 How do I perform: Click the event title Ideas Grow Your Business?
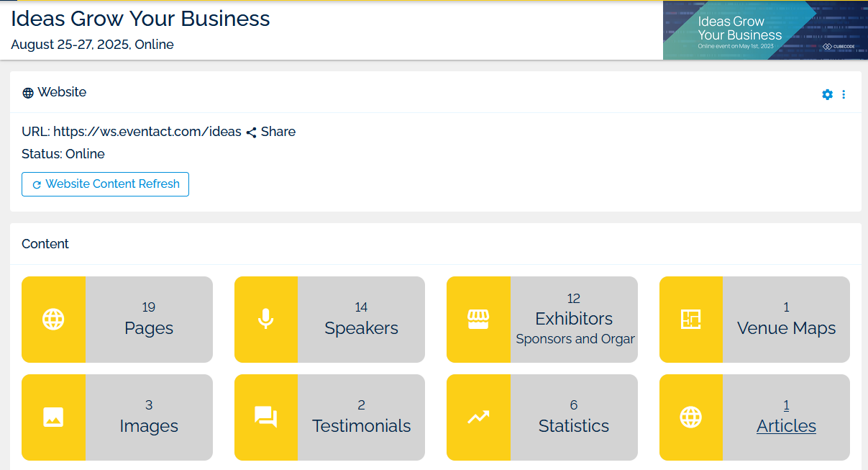pyautogui.click(x=140, y=19)
